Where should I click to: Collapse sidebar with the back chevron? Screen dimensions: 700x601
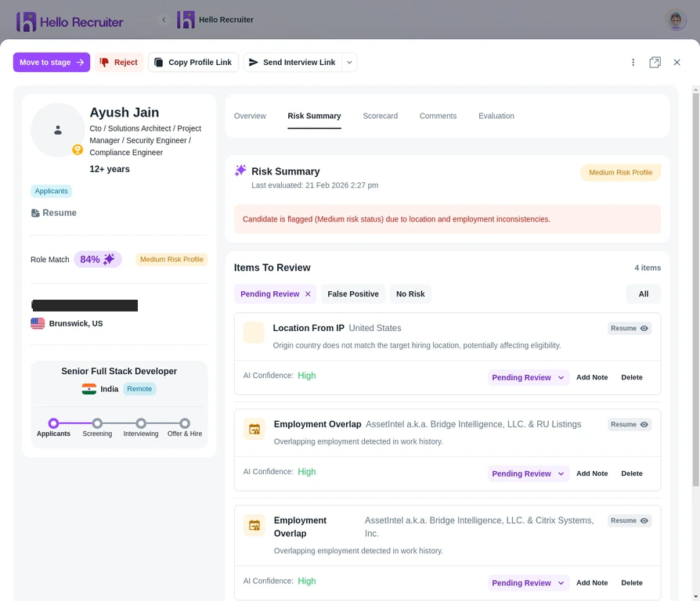[164, 20]
